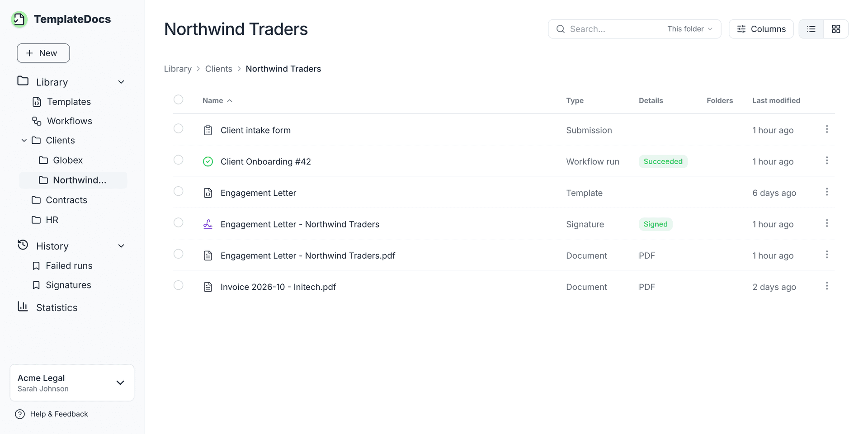868x434 pixels.
Task: Open the Acme Legal account switcher
Action: (x=72, y=383)
